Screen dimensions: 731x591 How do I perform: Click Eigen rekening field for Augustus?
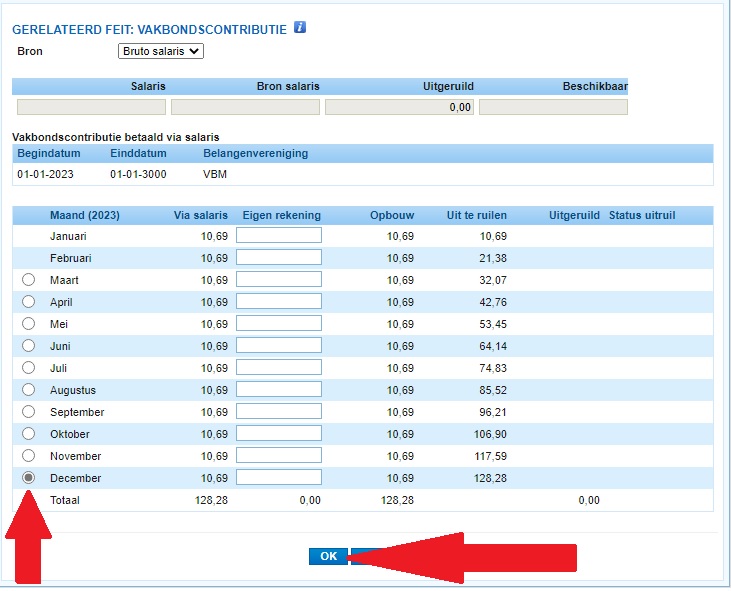(279, 389)
